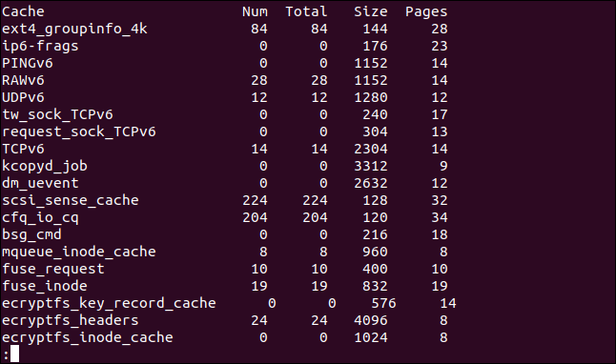Select the fuse_request entry
Screen dimensions: 616x364
53,270
